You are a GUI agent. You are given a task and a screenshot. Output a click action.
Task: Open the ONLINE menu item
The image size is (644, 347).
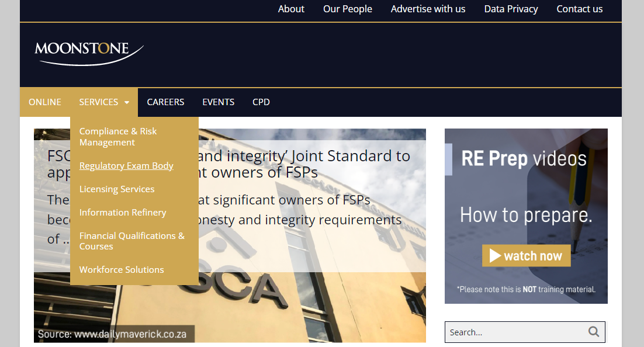click(x=44, y=102)
